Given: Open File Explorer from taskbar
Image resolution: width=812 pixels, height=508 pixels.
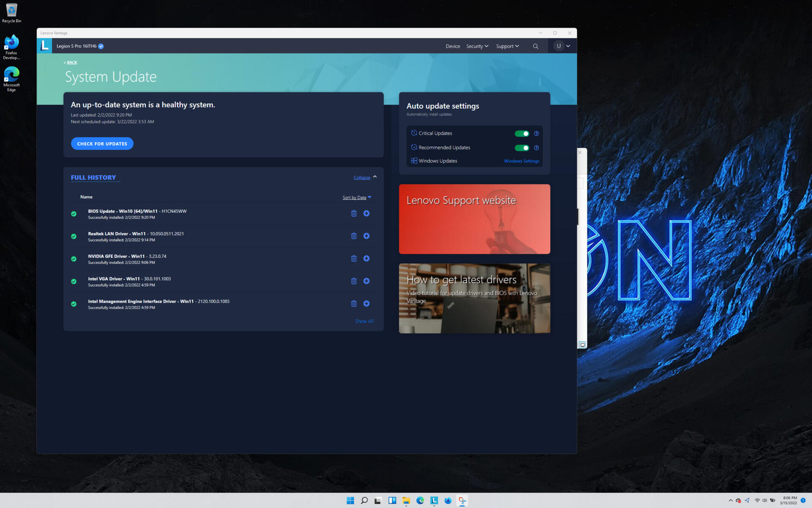Looking at the screenshot, I should [x=406, y=500].
